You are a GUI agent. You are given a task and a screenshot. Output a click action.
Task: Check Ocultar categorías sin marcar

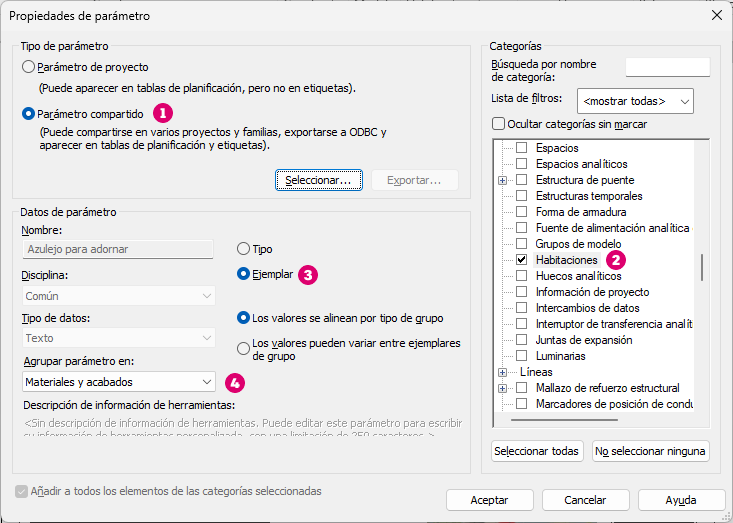tap(499, 124)
